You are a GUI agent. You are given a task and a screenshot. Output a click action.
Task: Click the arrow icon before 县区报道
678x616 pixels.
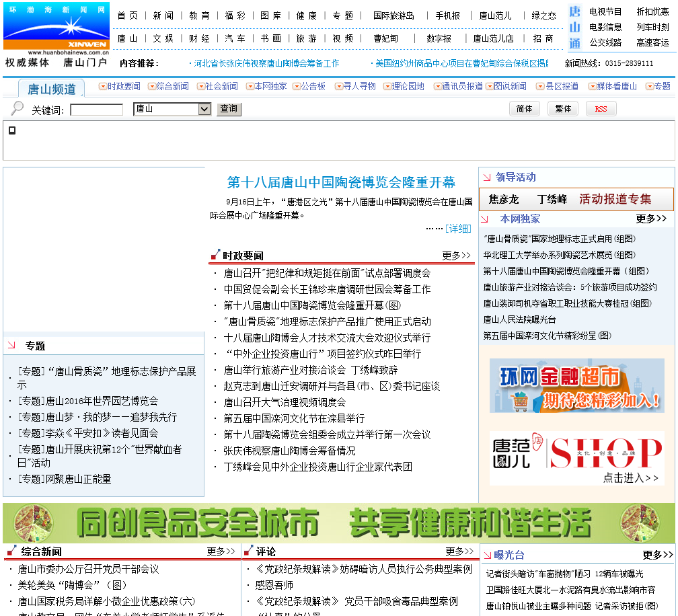540,87
